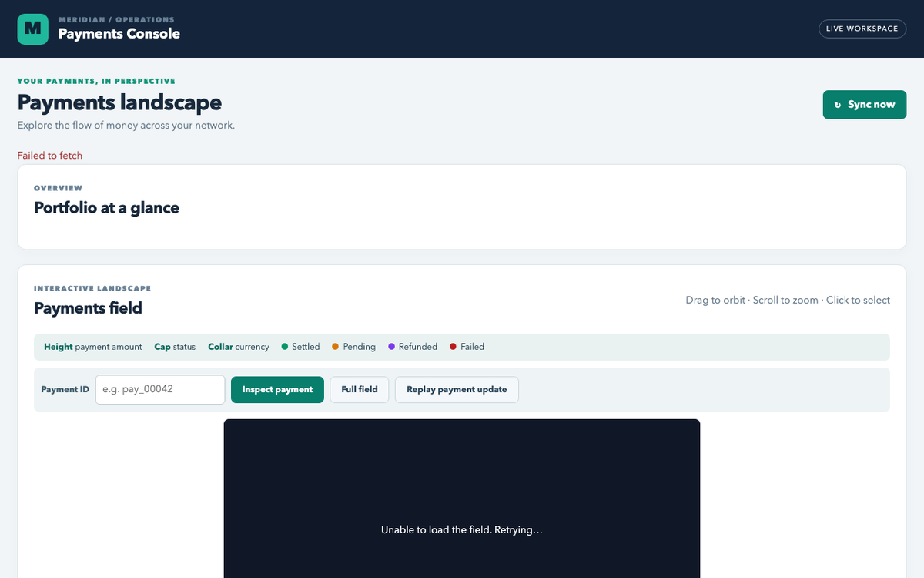Click the red Failed legend dot
Image resolution: width=924 pixels, height=578 pixels.
pos(454,347)
